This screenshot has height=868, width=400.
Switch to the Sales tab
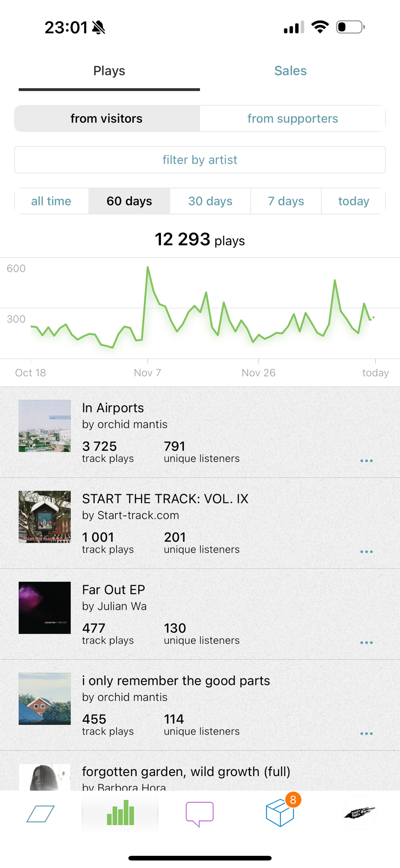click(x=290, y=71)
